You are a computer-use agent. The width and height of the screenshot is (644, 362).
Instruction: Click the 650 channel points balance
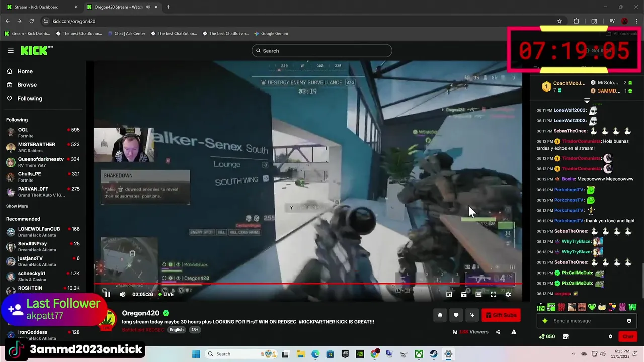(x=547, y=337)
